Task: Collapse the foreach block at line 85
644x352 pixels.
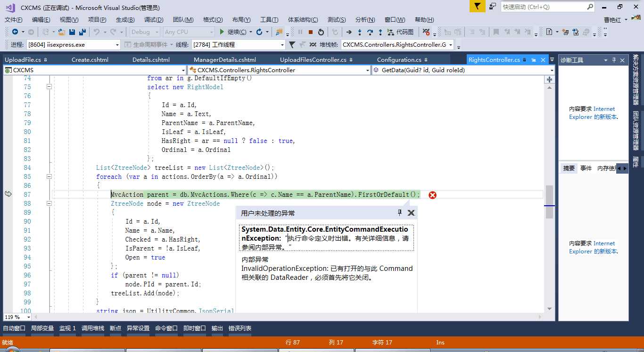Action: [x=49, y=176]
